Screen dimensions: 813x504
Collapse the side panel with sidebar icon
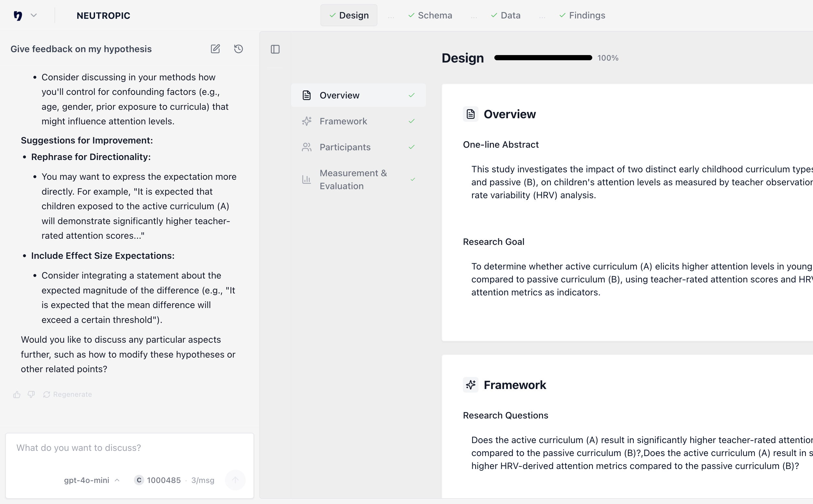pos(275,49)
